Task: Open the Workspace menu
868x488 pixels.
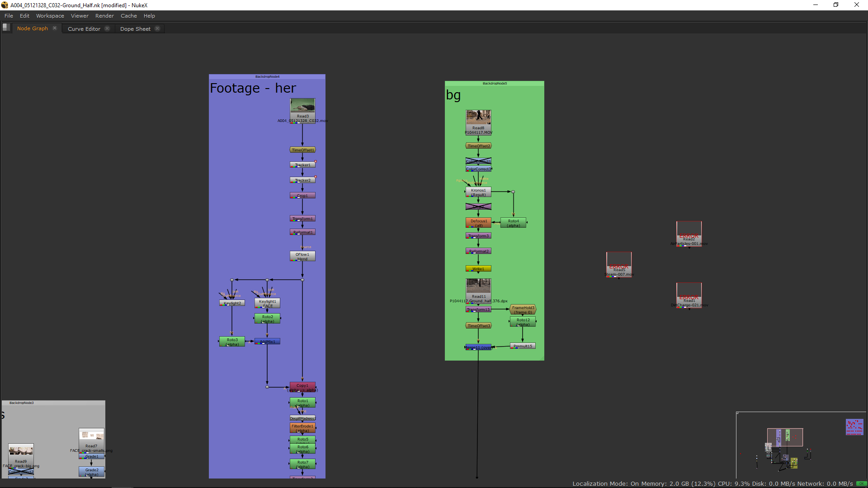Action: [50, 16]
